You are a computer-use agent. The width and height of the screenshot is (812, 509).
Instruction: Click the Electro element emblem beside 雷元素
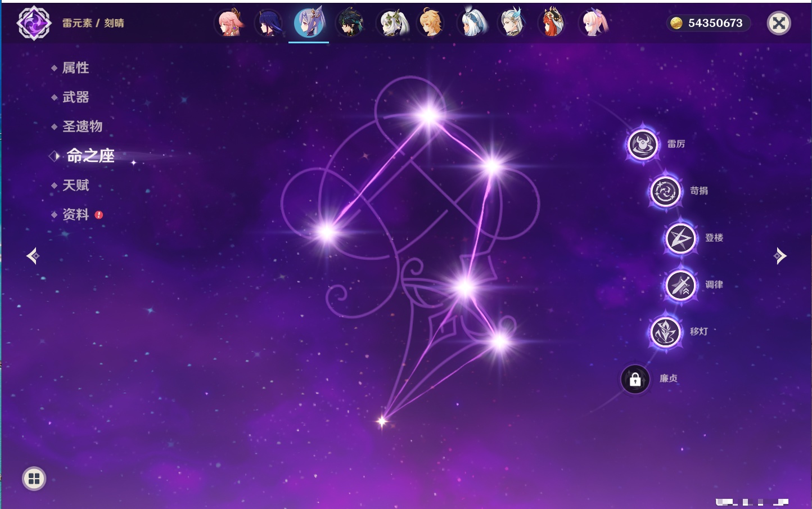coord(34,23)
